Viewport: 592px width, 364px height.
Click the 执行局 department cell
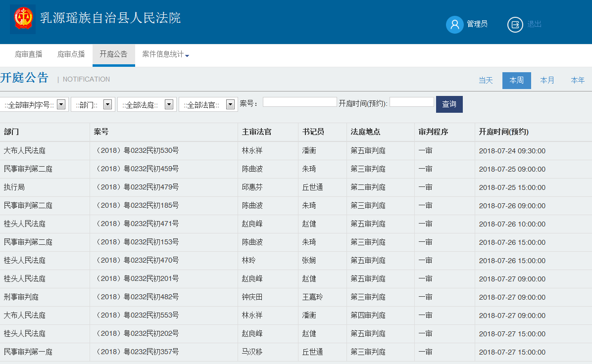tap(14, 187)
